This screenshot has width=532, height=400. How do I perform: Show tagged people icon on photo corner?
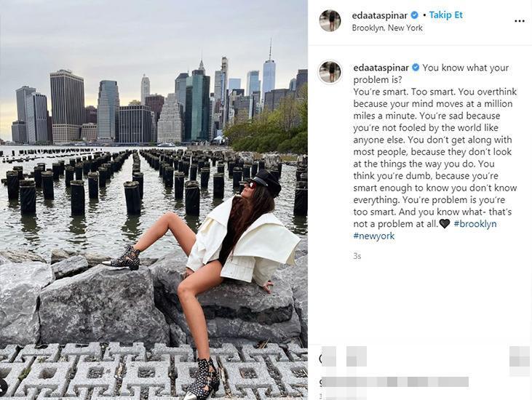click(x=3, y=386)
